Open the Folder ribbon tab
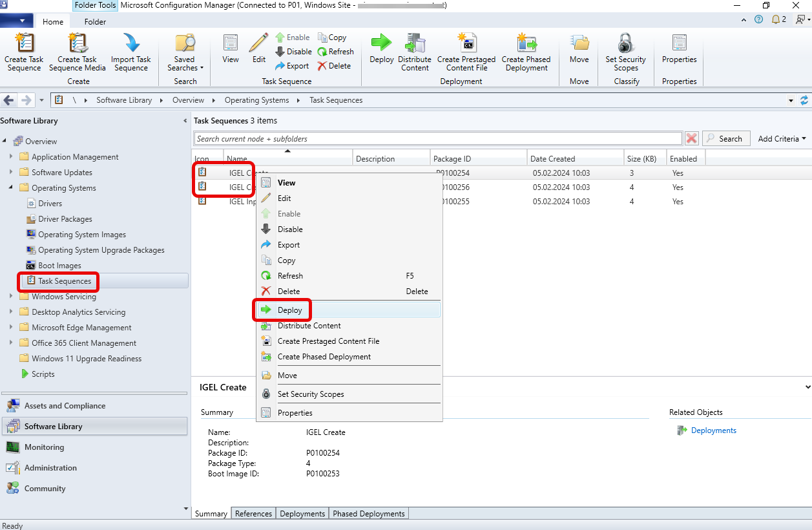The height and width of the screenshot is (530, 812). (95, 21)
